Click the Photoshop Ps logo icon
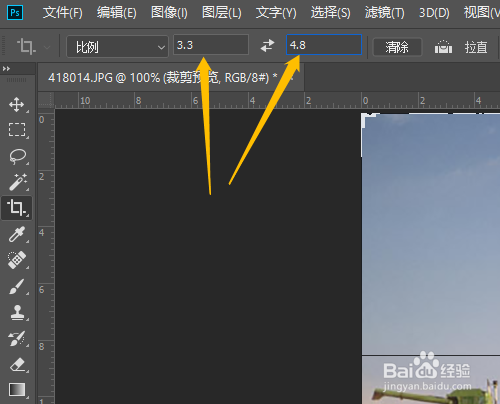Viewport: 500px width, 404px height. coord(15,13)
